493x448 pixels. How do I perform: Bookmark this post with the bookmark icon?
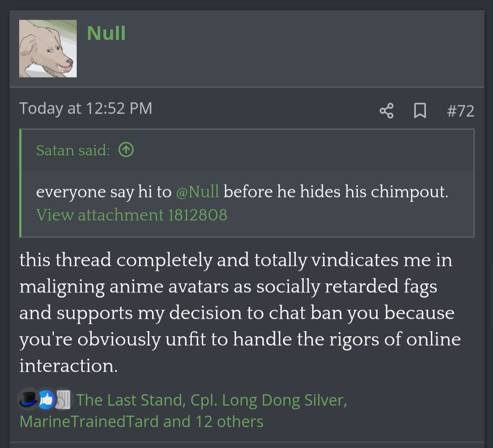click(x=420, y=110)
